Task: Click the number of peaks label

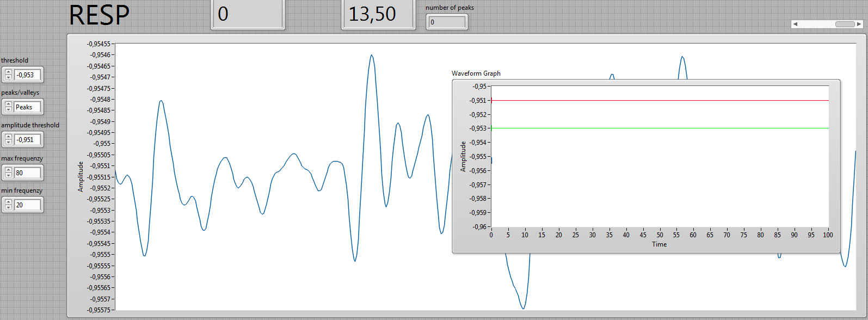Action: [450, 8]
